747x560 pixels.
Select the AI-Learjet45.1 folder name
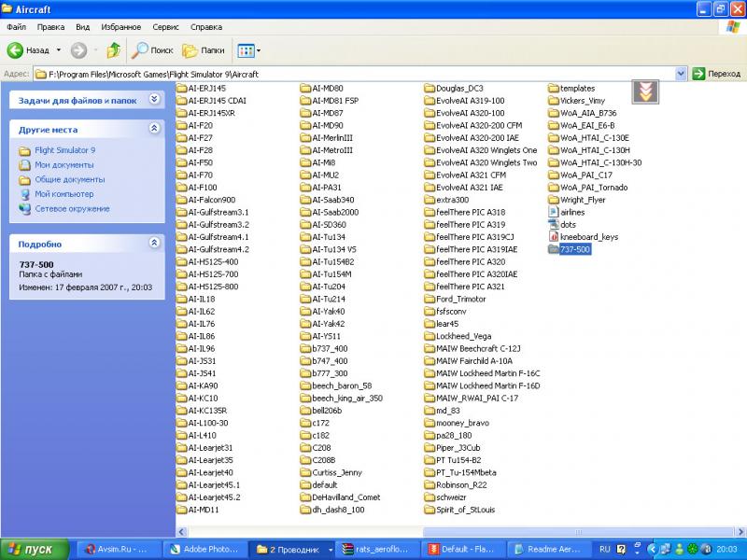coord(215,484)
